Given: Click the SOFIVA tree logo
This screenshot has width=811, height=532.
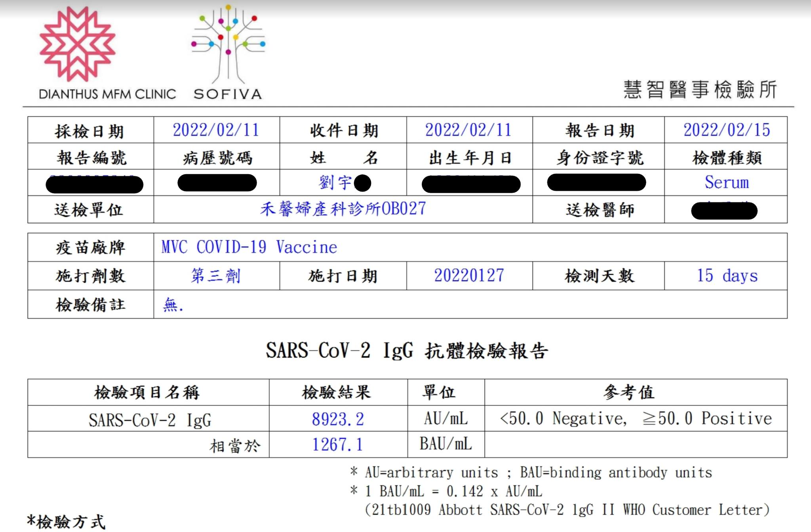Looking at the screenshot, I should point(228,51).
